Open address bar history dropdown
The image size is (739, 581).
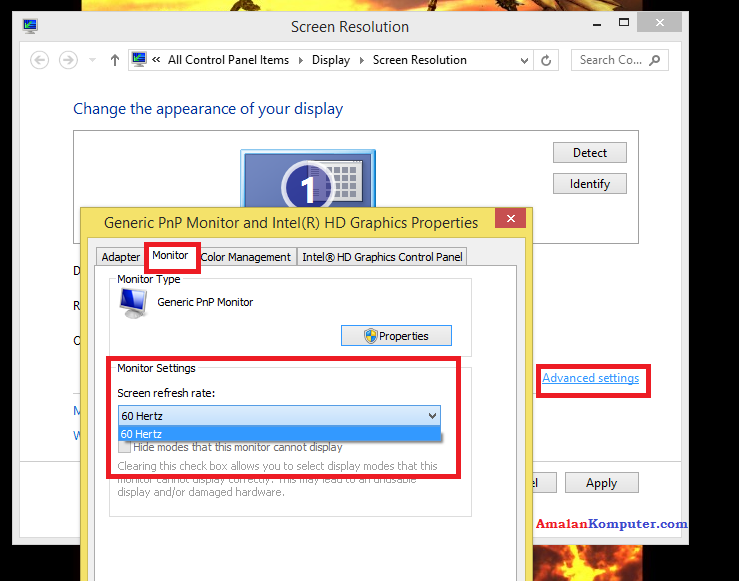(524, 60)
